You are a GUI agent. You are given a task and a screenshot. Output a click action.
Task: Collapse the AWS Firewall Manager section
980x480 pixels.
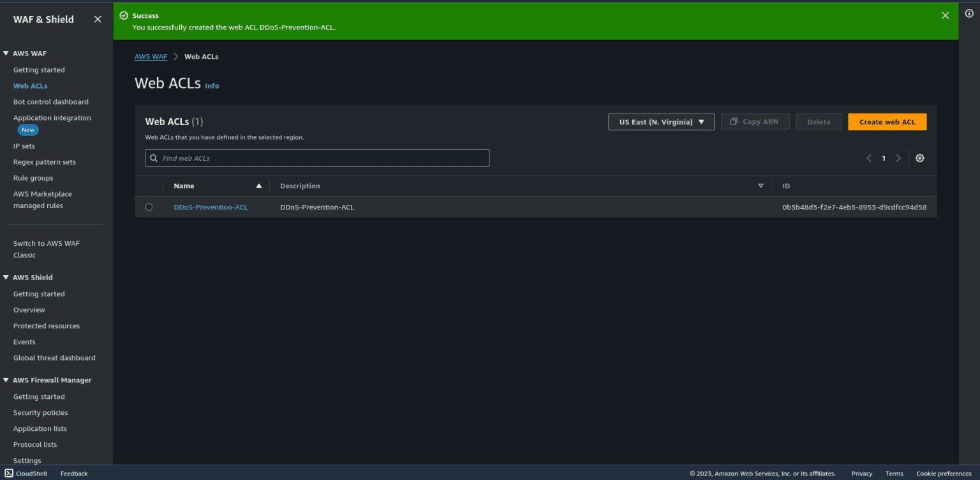6,380
